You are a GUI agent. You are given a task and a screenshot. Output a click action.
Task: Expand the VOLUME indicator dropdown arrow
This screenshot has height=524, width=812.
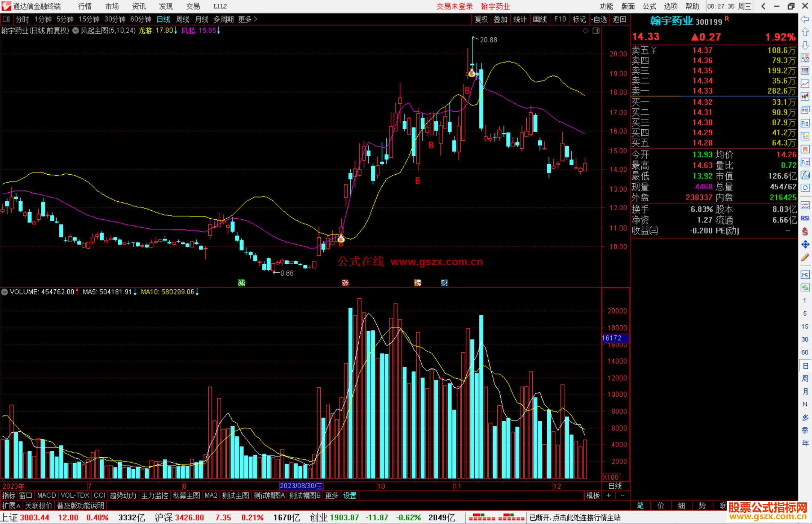[x=5, y=292]
